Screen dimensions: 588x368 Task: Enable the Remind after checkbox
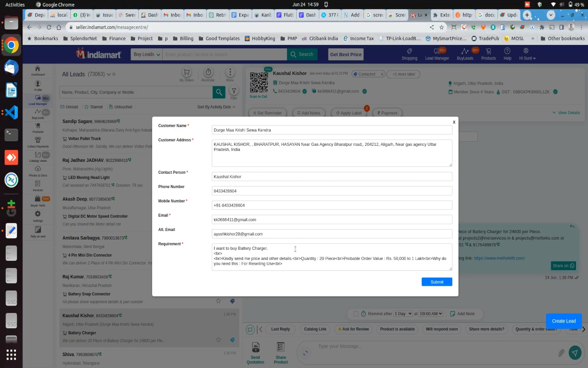pos(355,313)
